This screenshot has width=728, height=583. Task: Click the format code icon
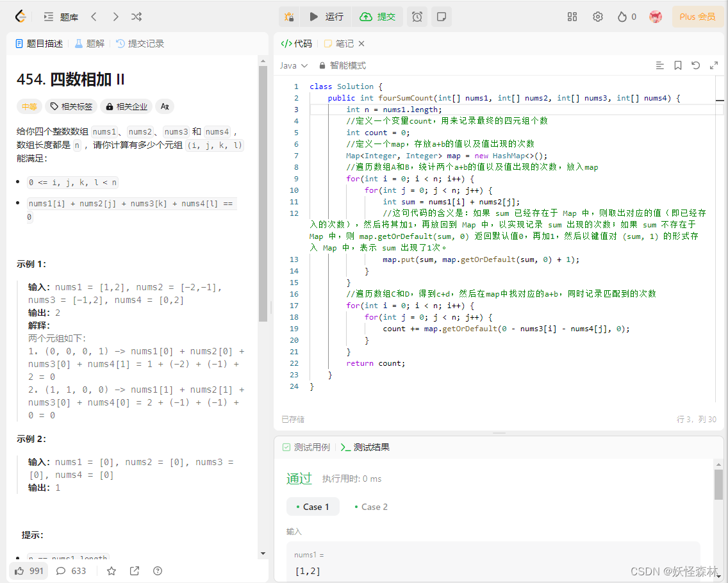point(660,65)
